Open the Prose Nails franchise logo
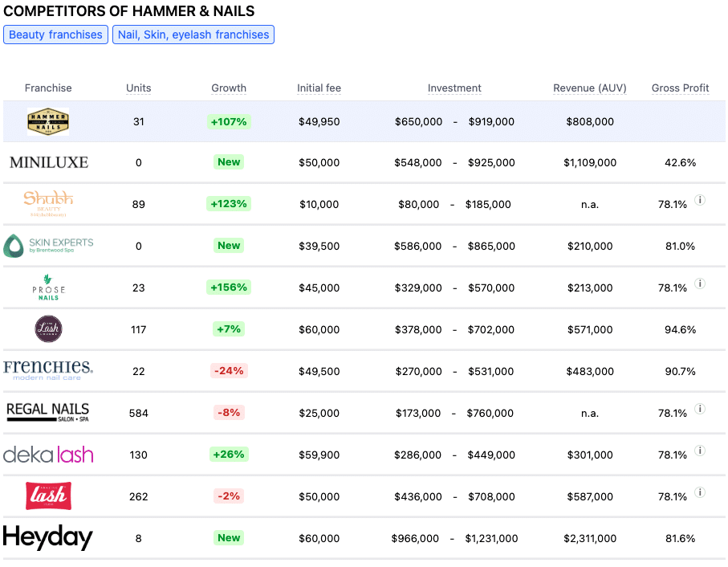This screenshot has width=728, height=567. (x=48, y=288)
